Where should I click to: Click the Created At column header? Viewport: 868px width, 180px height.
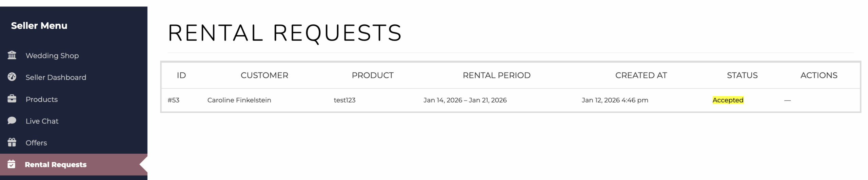[641, 75]
